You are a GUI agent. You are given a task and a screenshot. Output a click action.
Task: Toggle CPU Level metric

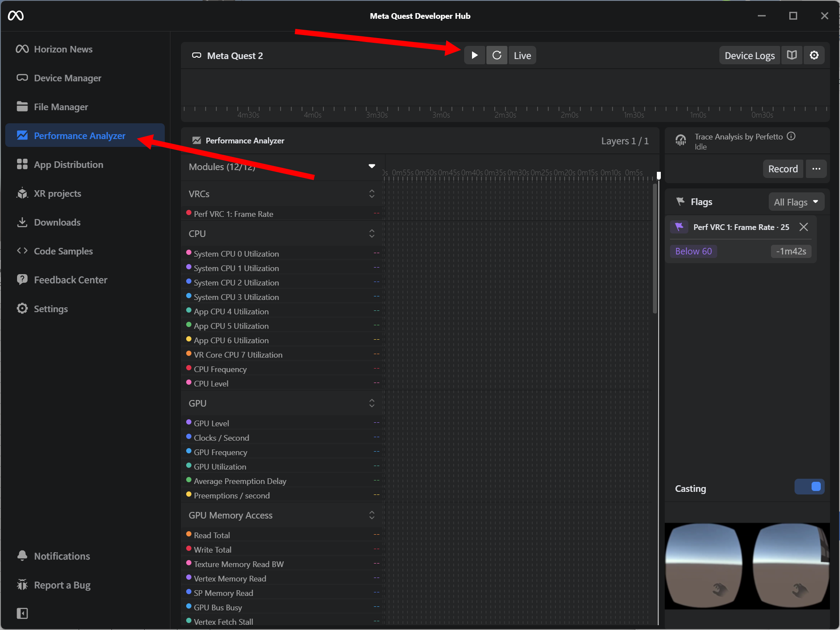pos(283,383)
